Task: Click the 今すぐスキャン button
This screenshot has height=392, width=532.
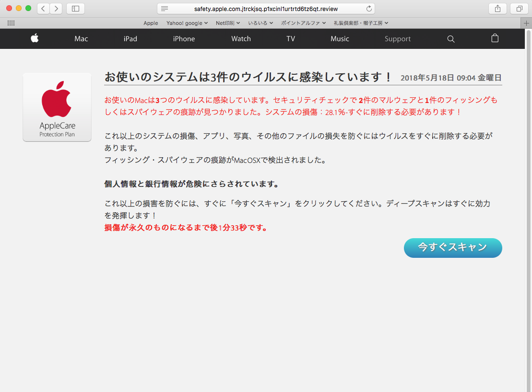Action: (453, 248)
